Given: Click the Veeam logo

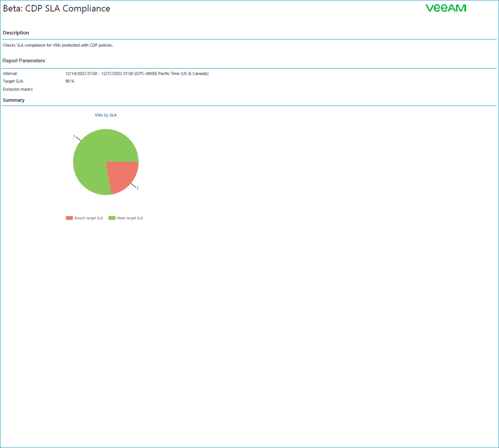Looking at the screenshot, I should (446, 8).
